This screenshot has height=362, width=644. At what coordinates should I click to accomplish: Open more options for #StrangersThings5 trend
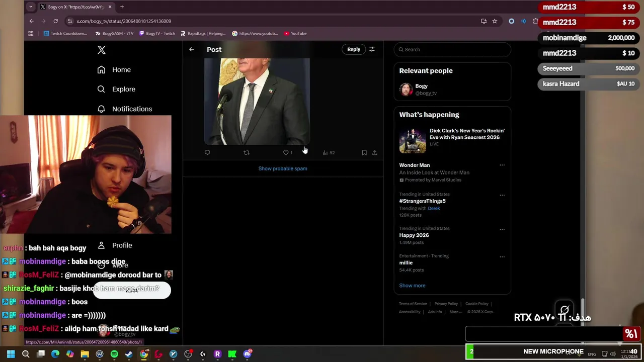(x=502, y=195)
